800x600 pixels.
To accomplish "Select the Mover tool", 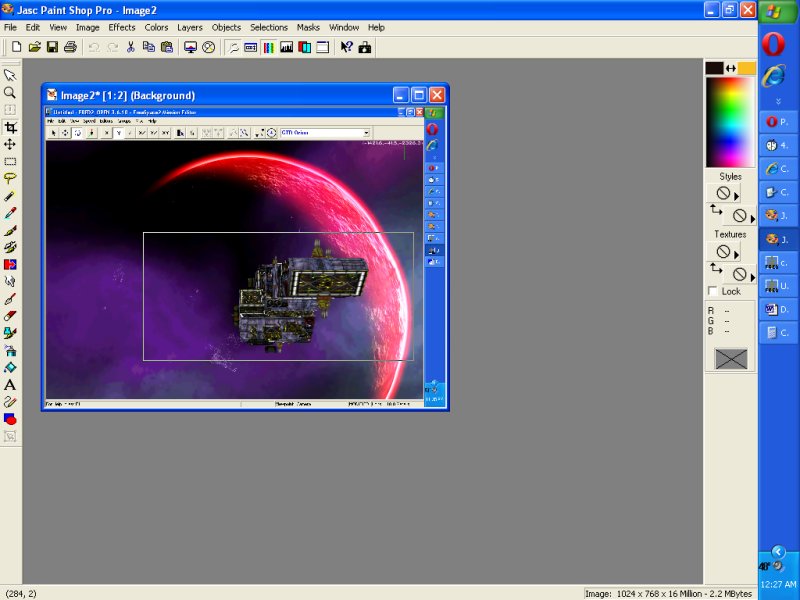I will pyautogui.click(x=10, y=144).
